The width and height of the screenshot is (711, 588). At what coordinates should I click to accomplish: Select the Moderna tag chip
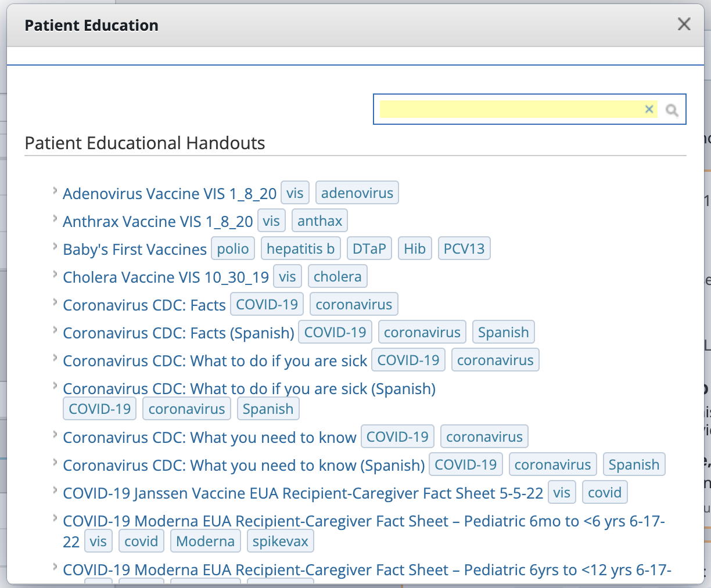pyautogui.click(x=205, y=540)
